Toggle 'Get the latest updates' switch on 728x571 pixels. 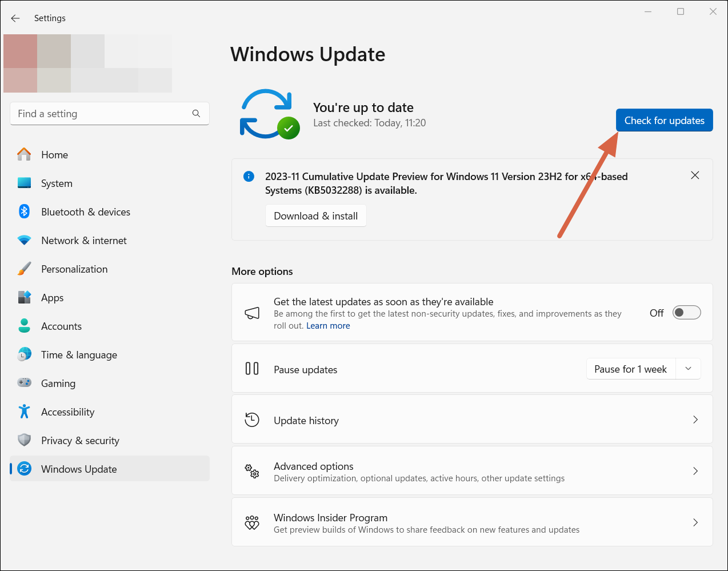[x=686, y=312]
